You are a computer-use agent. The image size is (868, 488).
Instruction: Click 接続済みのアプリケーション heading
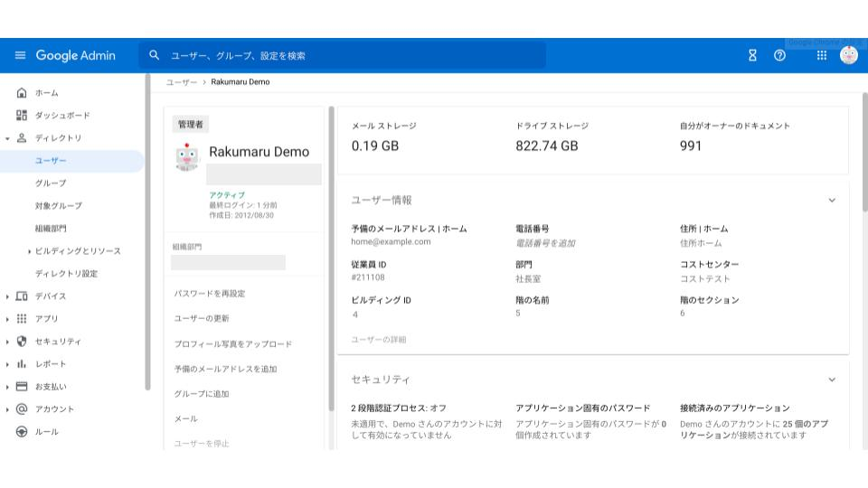(x=734, y=408)
